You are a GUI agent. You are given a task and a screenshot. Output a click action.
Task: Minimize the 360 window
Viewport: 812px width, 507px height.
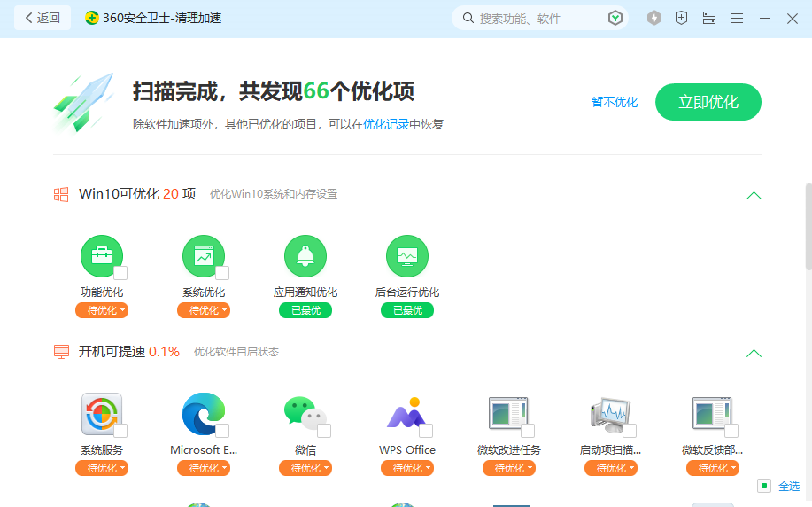[x=765, y=19]
